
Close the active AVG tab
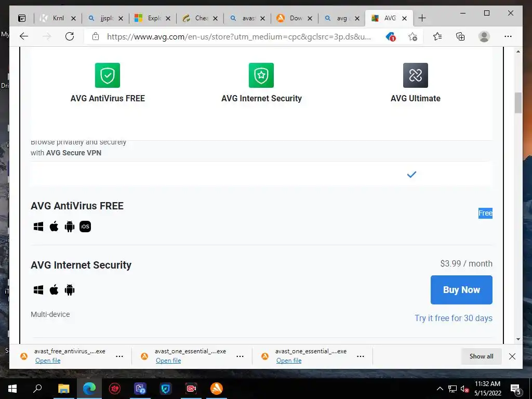pyautogui.click(x=404, y=19)
